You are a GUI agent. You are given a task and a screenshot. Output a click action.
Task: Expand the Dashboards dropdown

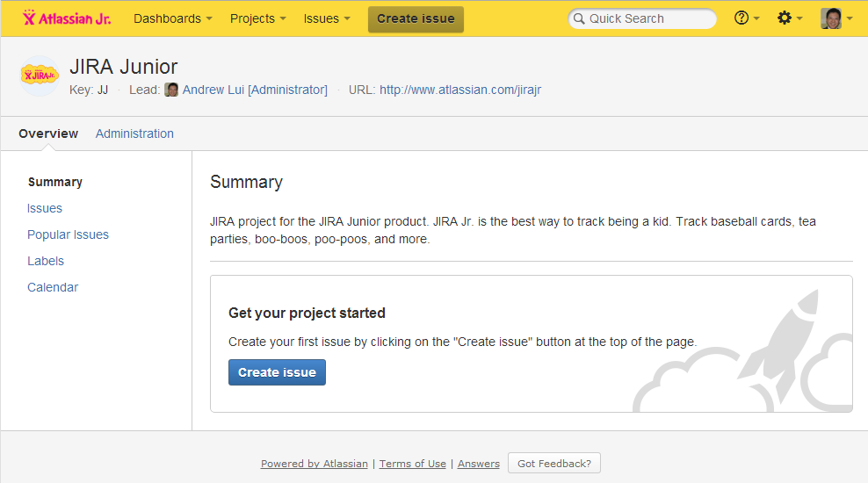pos(173,18)
